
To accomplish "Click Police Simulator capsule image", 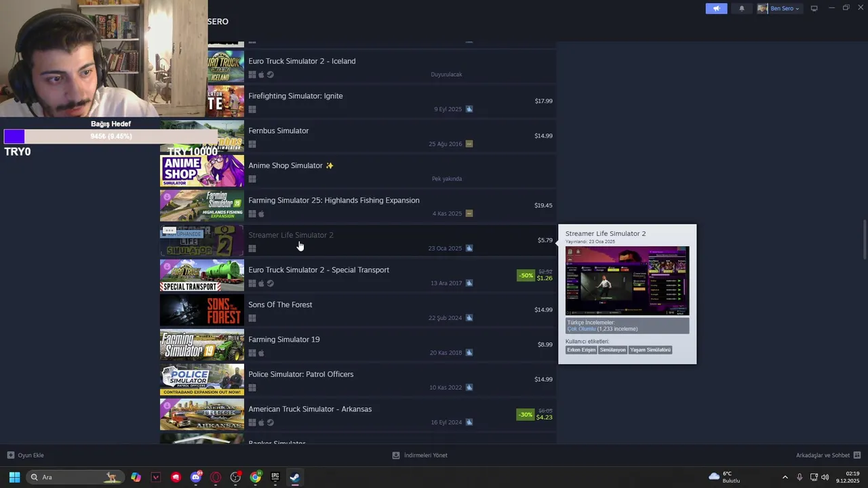I will click(202, 380).
